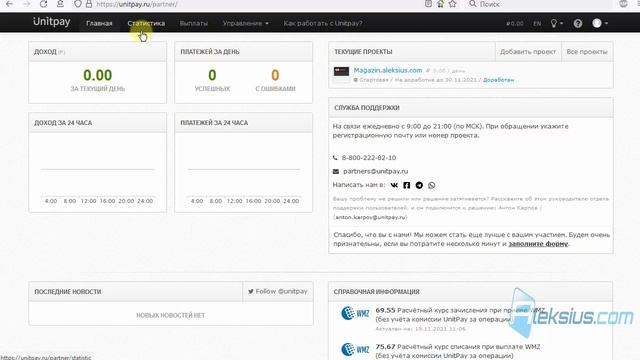Click the anton.karpov@unitpay.ru email
640x360 pixels.
371,217
